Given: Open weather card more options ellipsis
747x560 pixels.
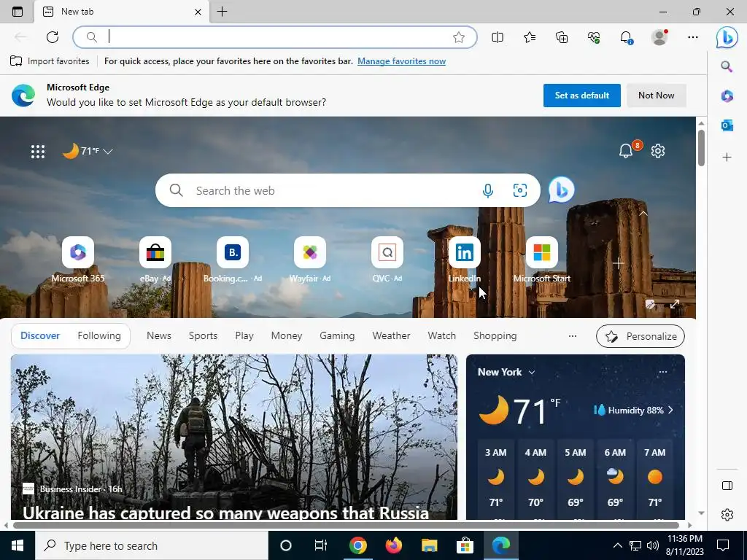Looking at the screenshot, I should (662, 372).
